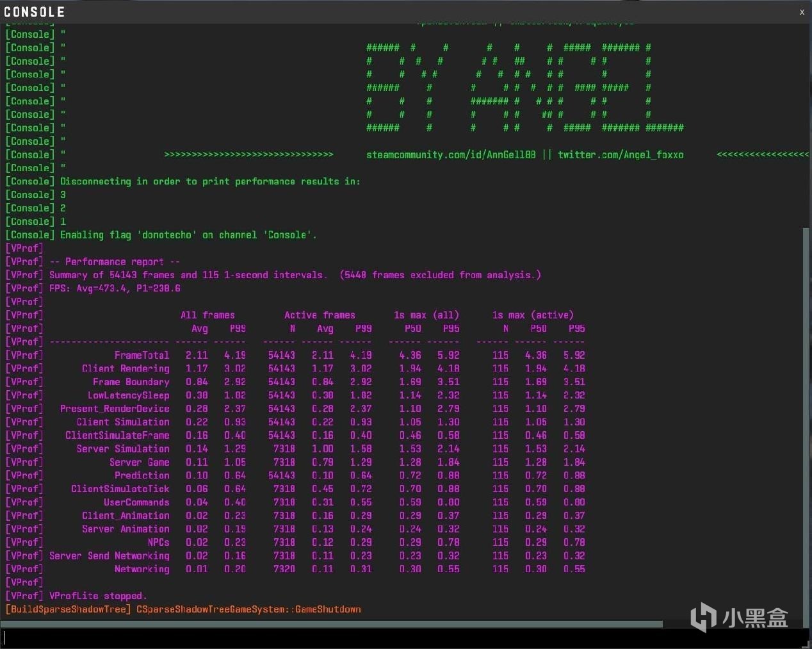The width and height of the screenshot is (812, 649).
Task: Click the NPCs row label
Action: [x=158, y=543]
